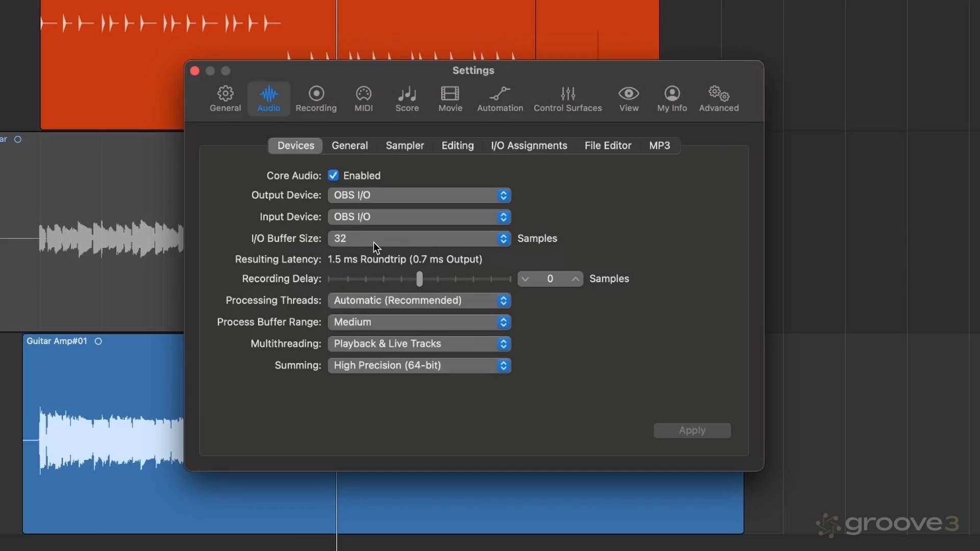Open the Advanced settings pane

[x=718, y=98]
